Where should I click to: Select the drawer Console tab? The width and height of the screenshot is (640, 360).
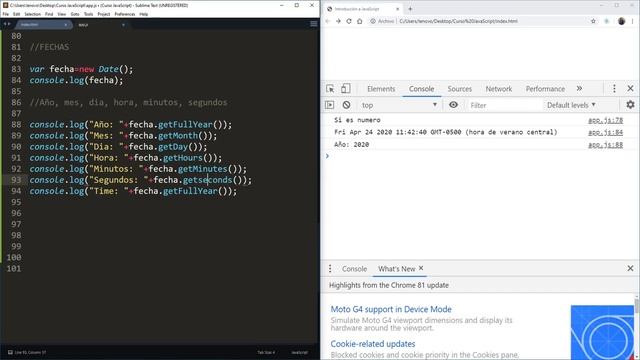click(354, 269)
